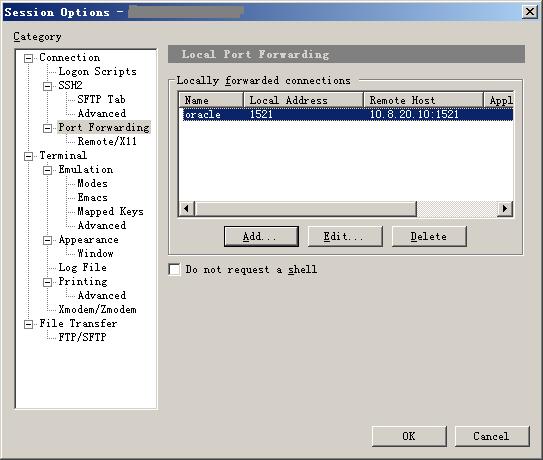Screen dimensions: 543x460
Task: Click the truncated Appl column header
Action: 499,100
